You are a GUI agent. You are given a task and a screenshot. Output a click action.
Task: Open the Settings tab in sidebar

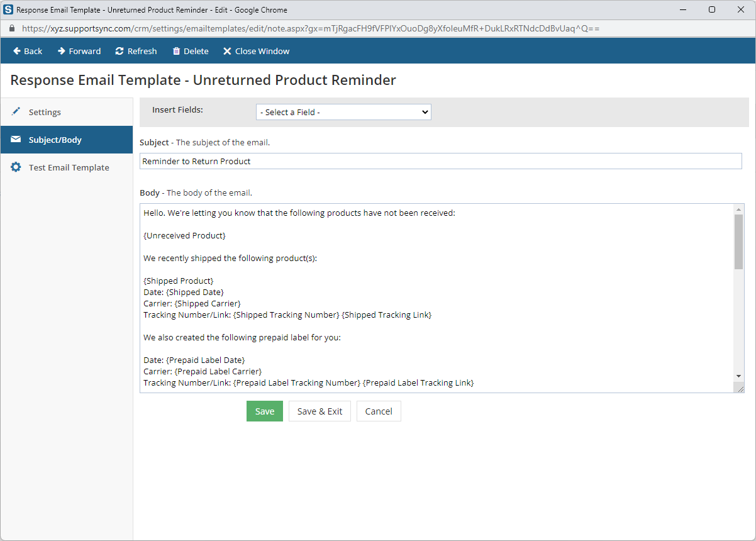[45, 112]
